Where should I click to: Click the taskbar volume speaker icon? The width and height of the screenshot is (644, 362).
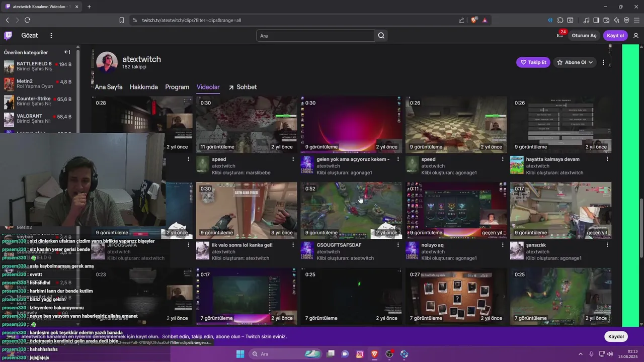[610, 354]
